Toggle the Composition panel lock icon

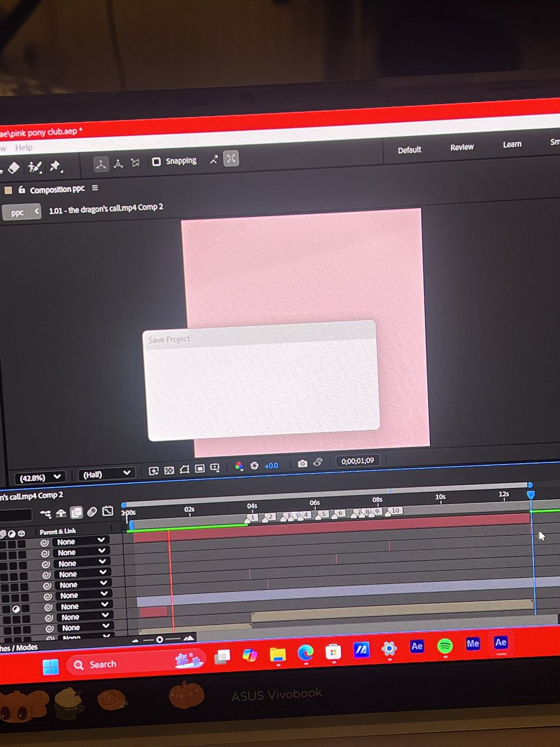pyautogui.click(x=22, y=190)
